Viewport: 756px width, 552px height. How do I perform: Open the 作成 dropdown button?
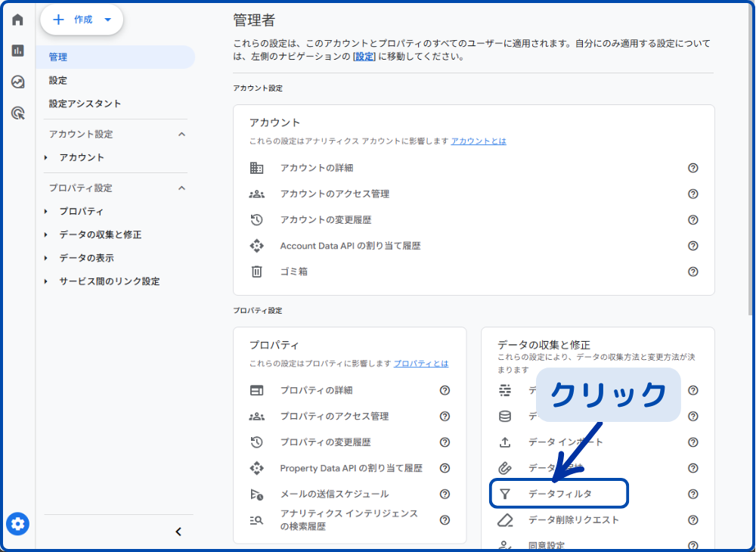point(82,20)
